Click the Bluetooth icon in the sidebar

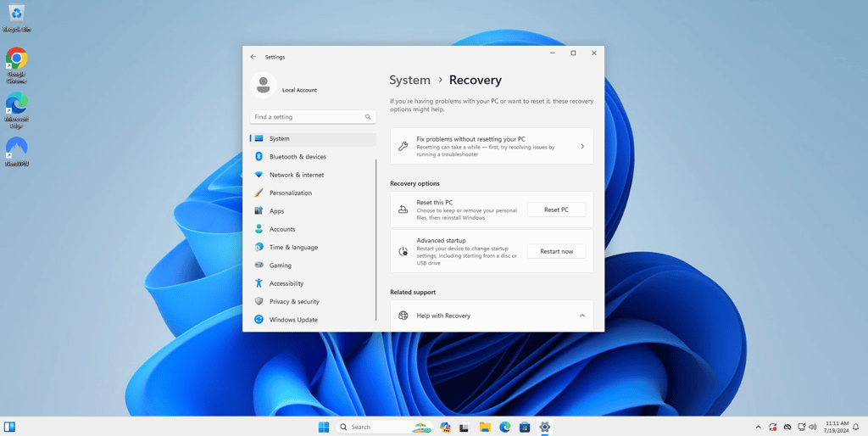pyautogui.click(x=259, y=157)
